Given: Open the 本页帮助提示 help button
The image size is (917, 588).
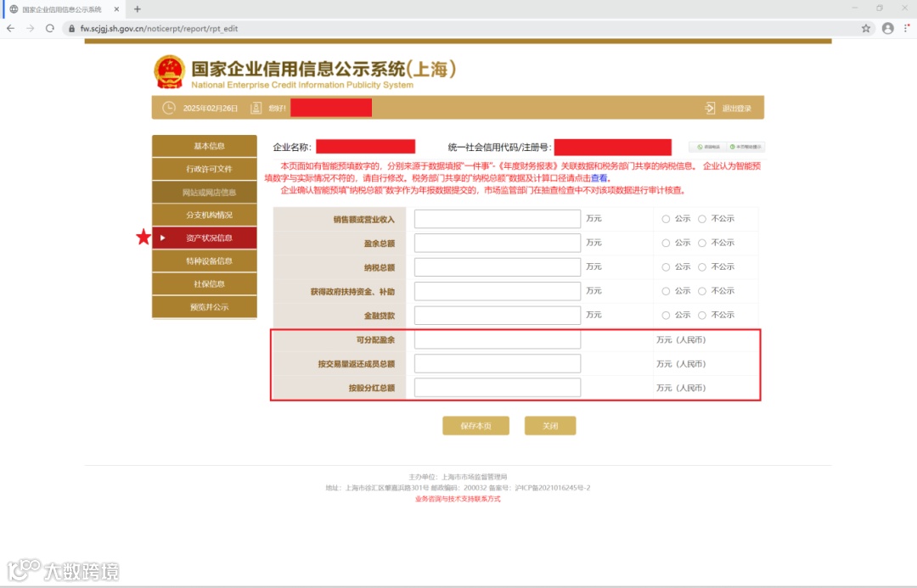Looking at the screenshot, I should coord(745,147).
